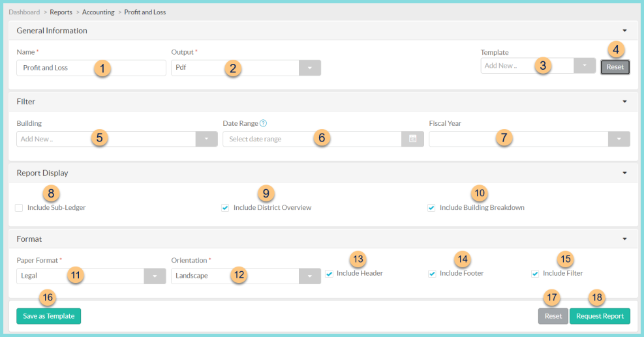Image resolution: width=644 pixels, height=337 pixels.
Task: Go to Reports breadcrumb
Action: pyautogui.click(x=61, y=12)
